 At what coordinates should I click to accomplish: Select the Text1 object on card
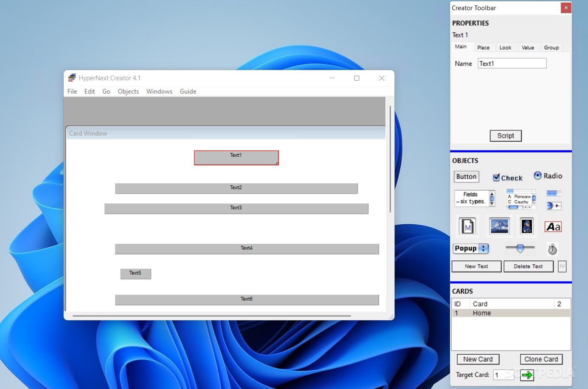pos(236,158)
